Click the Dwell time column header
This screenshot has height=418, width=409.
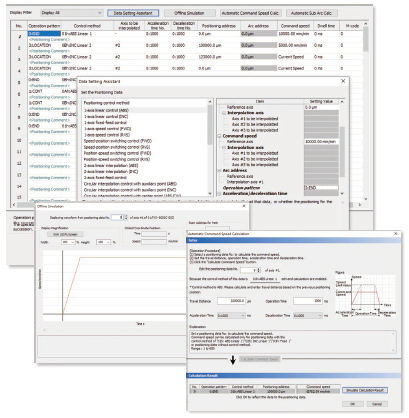click(326, 26)
